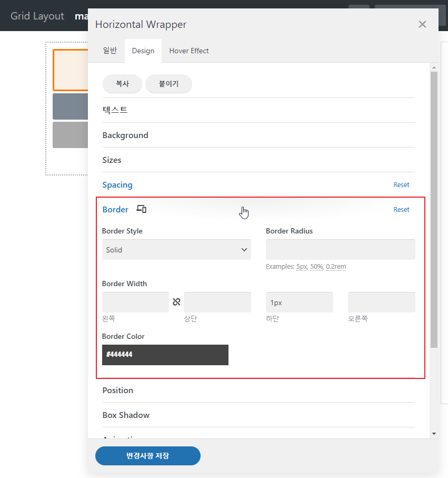Select the Design tab
The height and width of the screenshot is (478, 448).
pos(143,51)
